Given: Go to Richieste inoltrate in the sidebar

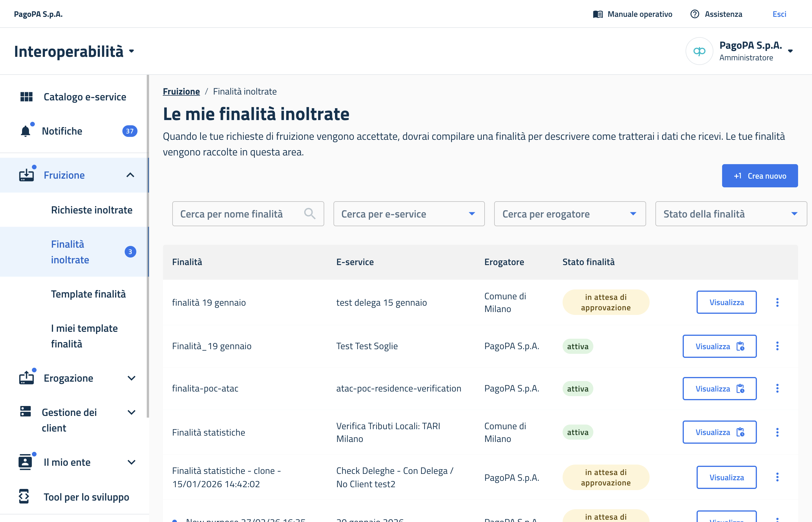Looking at the screenshot, I should pyautogui.click(x=92, y=210).
